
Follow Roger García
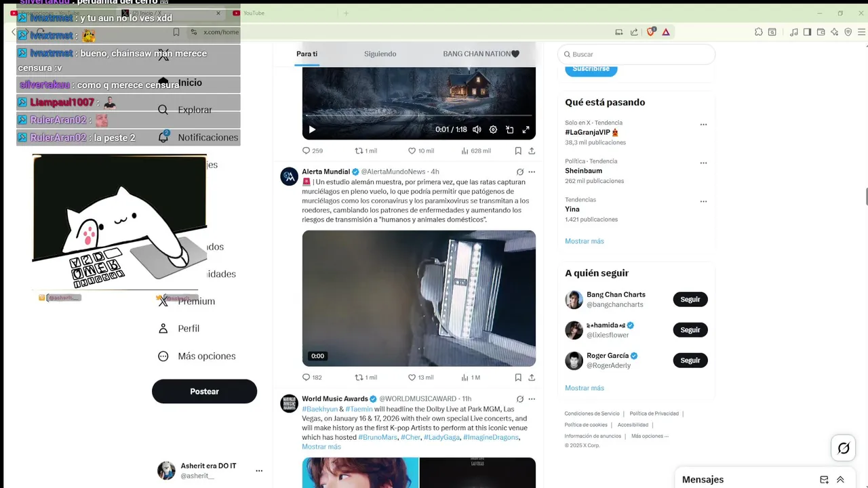pos(690,361)
